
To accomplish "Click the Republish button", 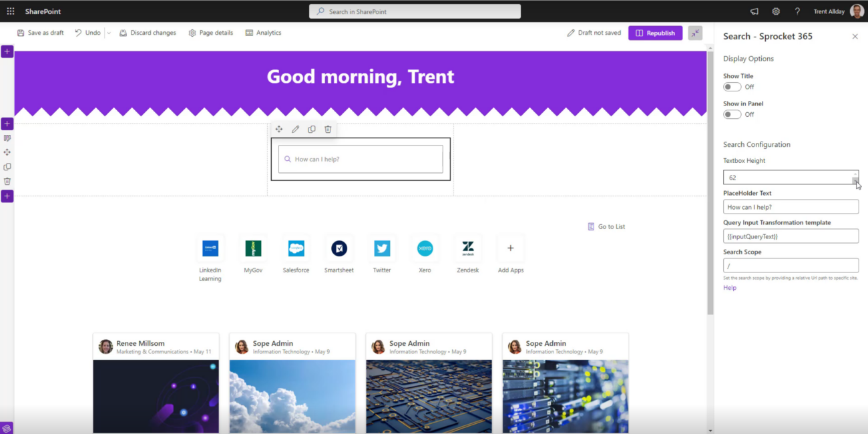I will (655, 32).
